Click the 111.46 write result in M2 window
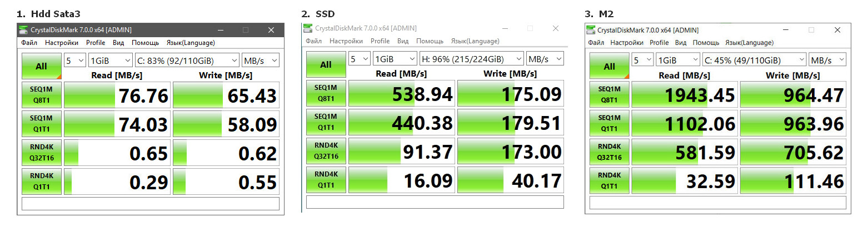Screen dimensions: 868x232 [x=794, y=181]
